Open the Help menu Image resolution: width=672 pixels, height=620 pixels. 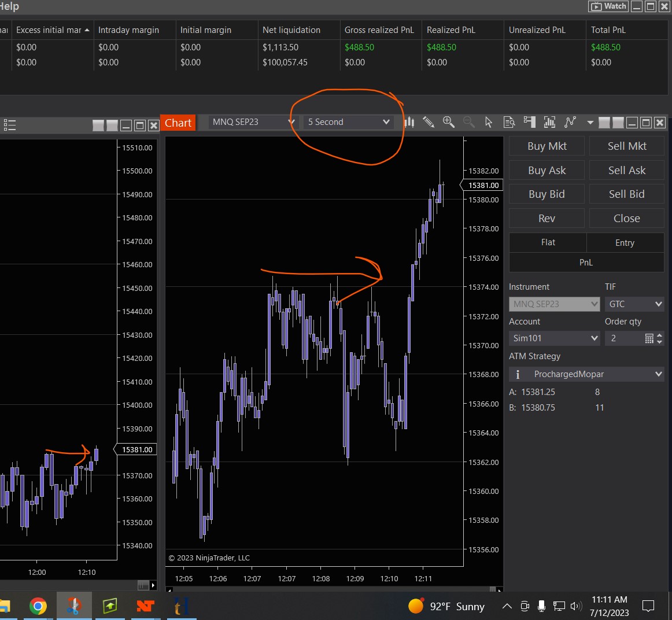[x=9, y=6]
